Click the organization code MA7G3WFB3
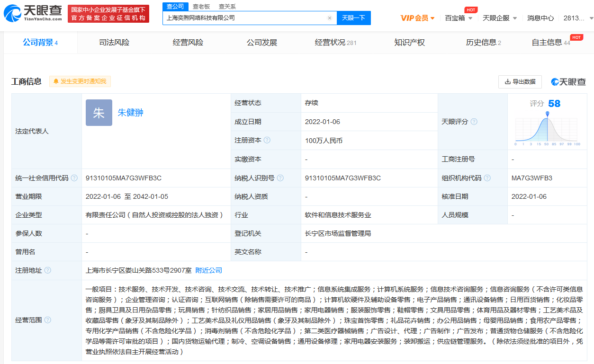 [532, 178]
